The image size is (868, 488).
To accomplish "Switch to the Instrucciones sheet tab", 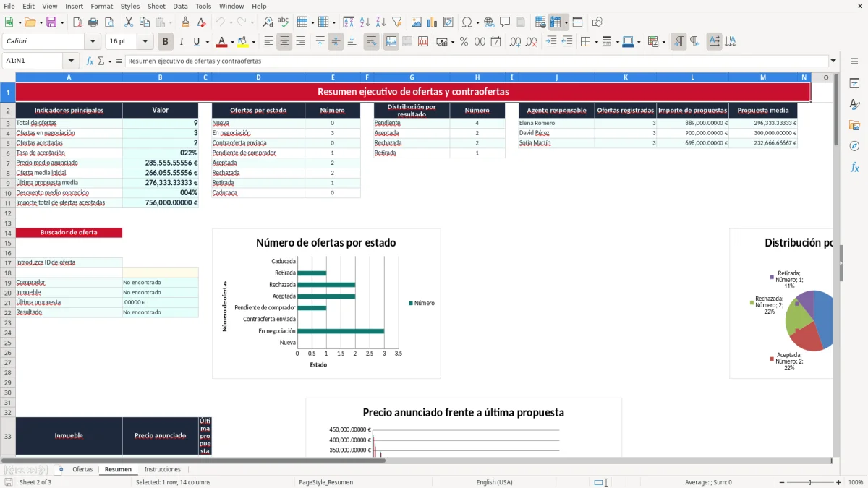I will 163,469.
